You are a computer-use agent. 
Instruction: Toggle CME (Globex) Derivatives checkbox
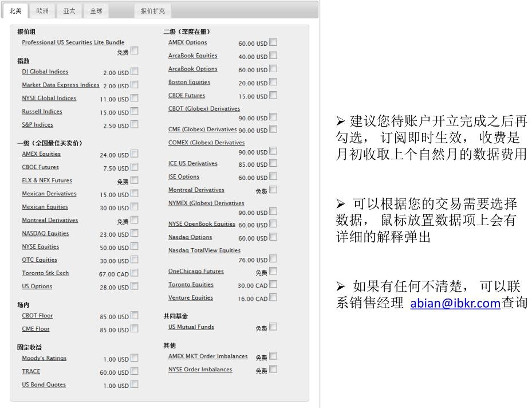click(x=273, y=129)
